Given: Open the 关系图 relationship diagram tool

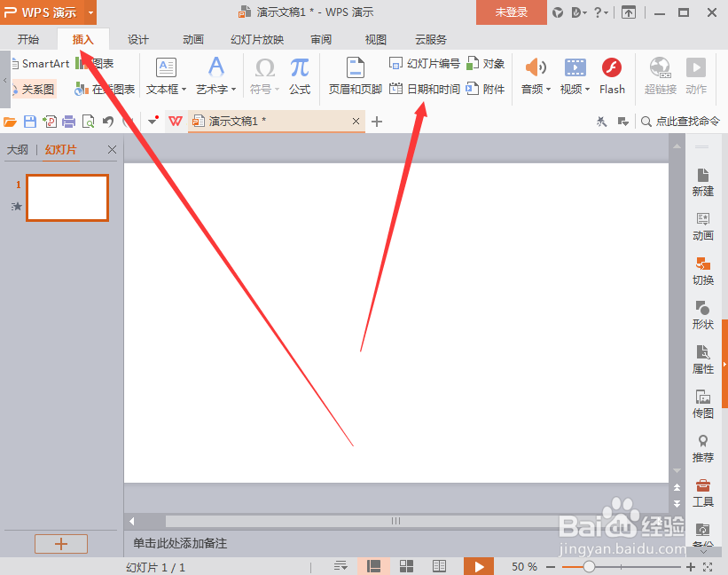Looking at the screenshot, I should point(34,89).
